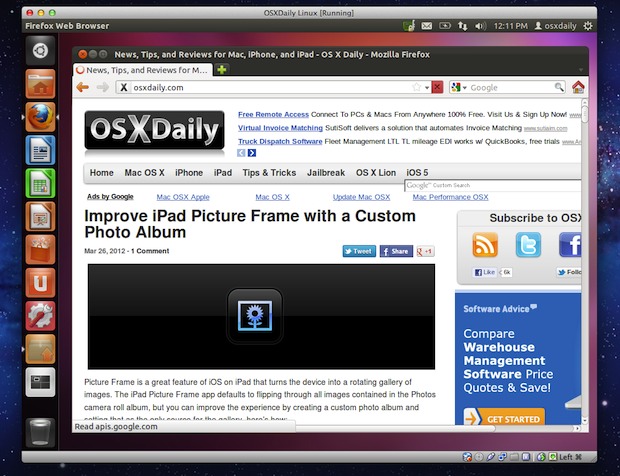Open OS X Lion nav item
The height and width of the screenshot is (476, 620).
coord(376,173)
